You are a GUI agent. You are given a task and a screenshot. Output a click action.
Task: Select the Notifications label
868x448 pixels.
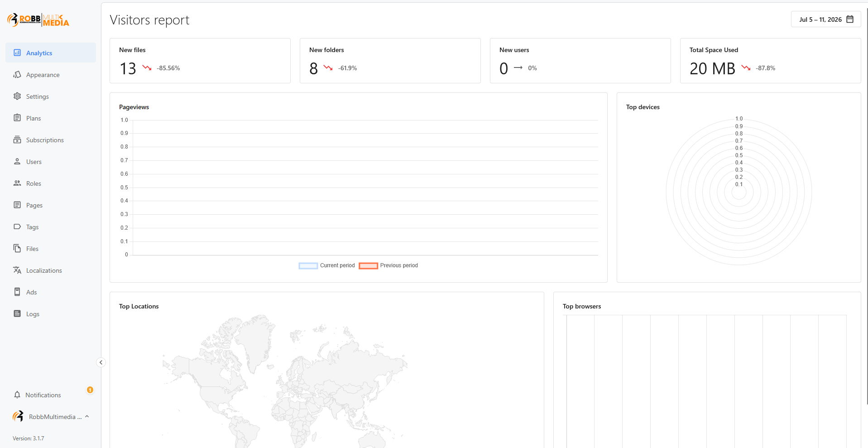(x=43, y=395)
